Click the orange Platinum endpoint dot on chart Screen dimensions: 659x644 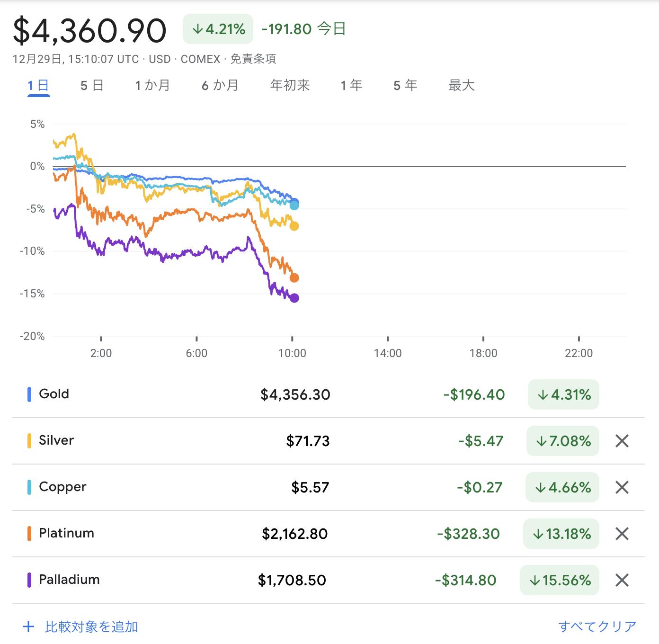pyautogui.click(x=294, y=278)
